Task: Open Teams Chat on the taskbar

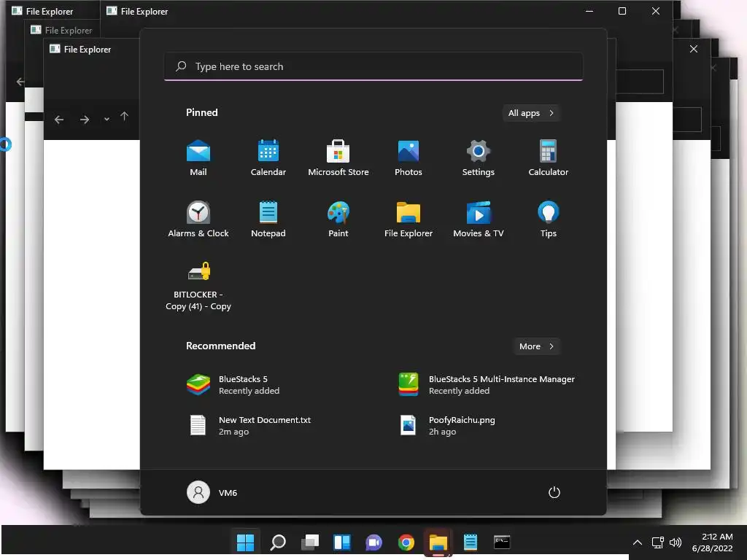Action: [x=374, y=542]
